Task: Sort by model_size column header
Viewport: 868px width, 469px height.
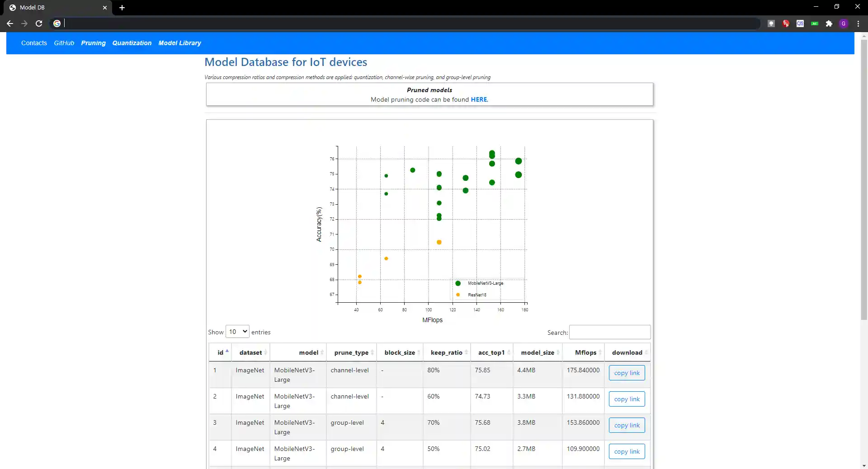Action: tap(538, 352)
